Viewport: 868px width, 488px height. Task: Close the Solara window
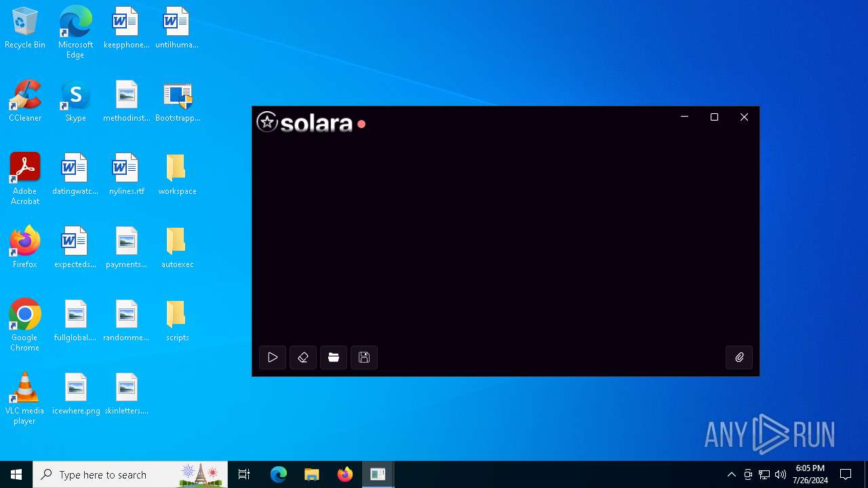744,117
